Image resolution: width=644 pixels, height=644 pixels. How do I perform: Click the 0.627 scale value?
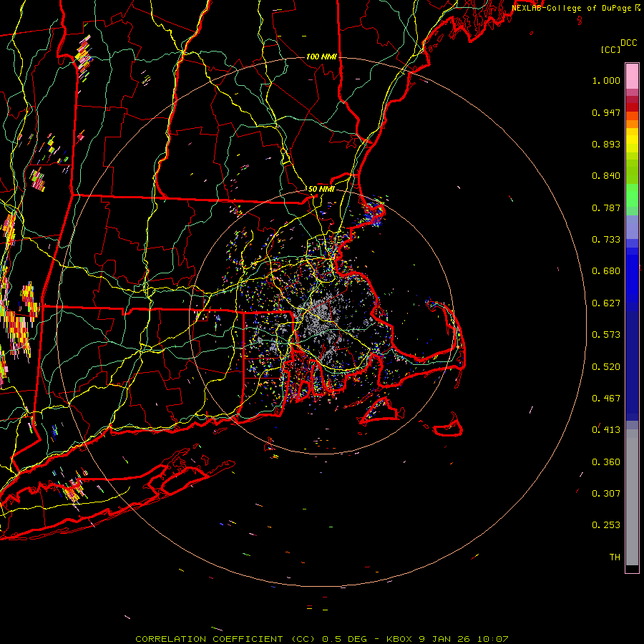tap(606, 303)
